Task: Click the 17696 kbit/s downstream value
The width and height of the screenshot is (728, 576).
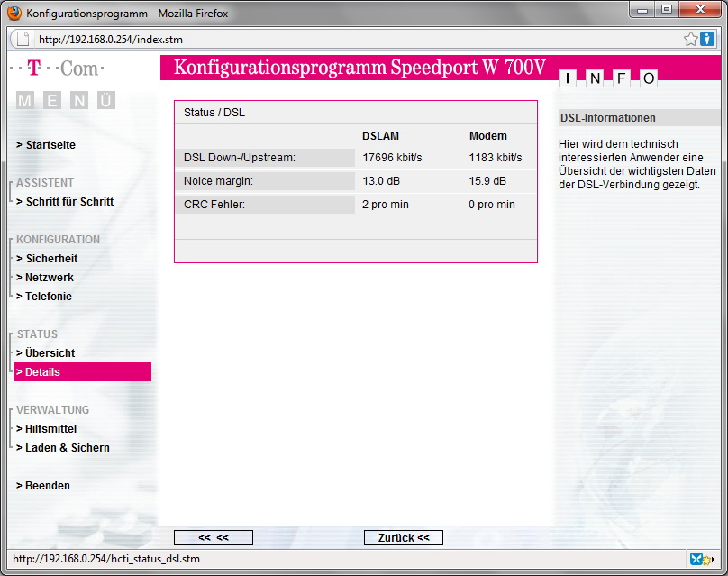Action: click(392, 158)
